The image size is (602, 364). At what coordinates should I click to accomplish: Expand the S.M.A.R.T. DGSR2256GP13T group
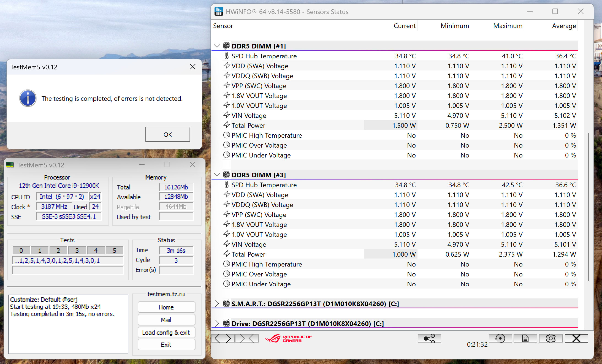coord(217,303)
